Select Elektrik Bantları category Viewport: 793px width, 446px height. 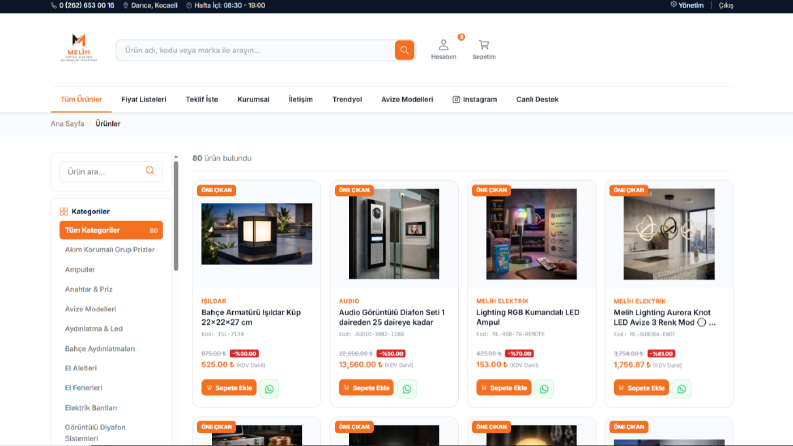pyautogui.click(x=91, y=408)
